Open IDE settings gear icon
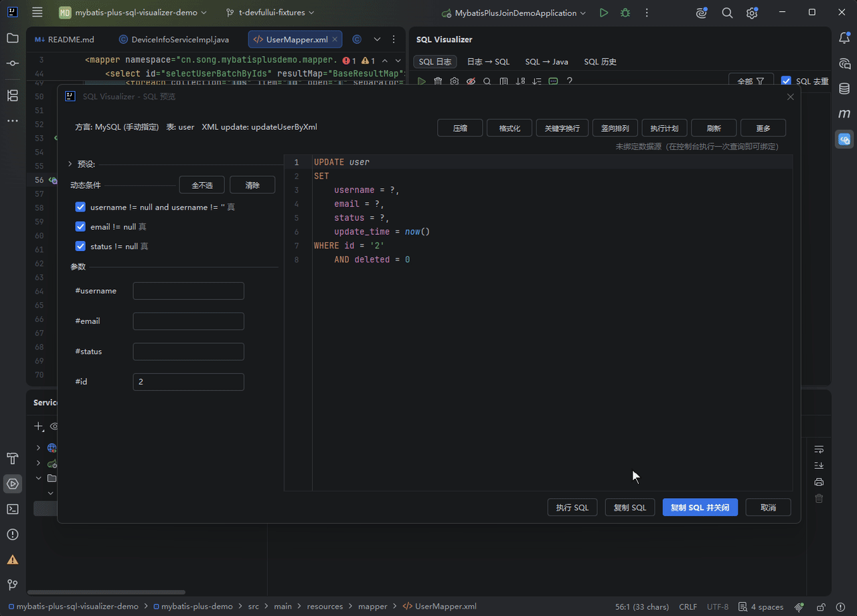Viewport: 857px width, 616px height. coord(753,13)
